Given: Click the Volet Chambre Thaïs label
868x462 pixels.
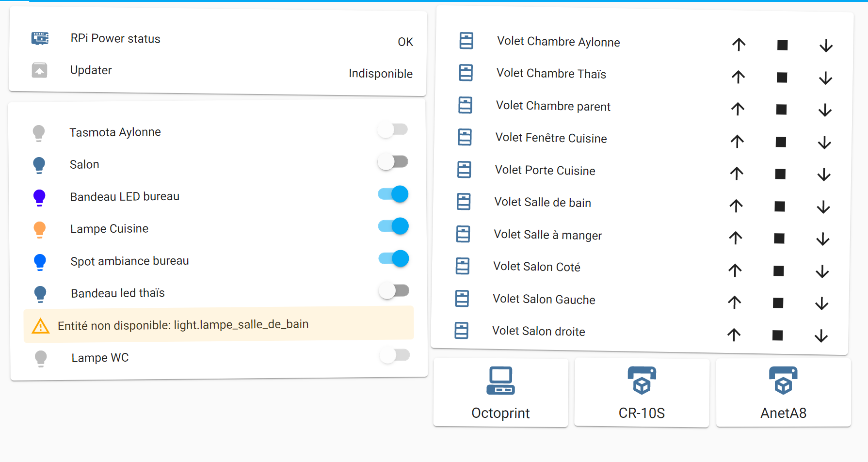Looking at the screenshot, I should click(551, 74).
